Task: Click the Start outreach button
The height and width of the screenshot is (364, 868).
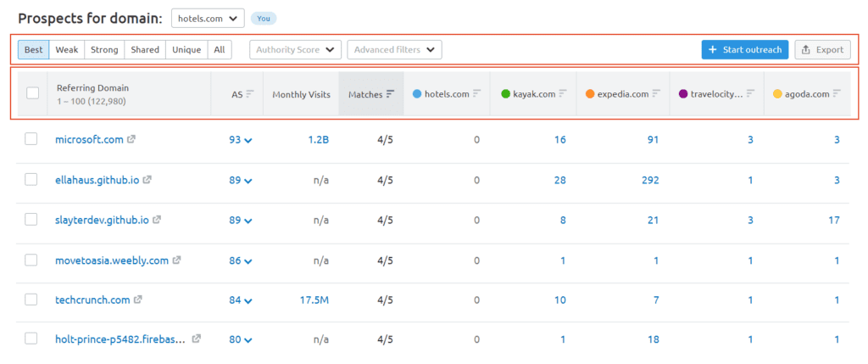Action: tap(744, 49)
